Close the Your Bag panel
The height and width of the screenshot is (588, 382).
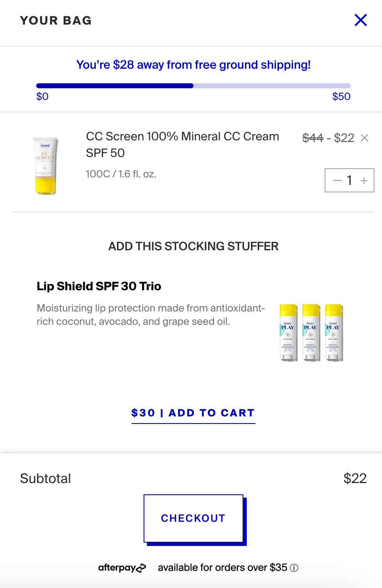click(360, 20)
